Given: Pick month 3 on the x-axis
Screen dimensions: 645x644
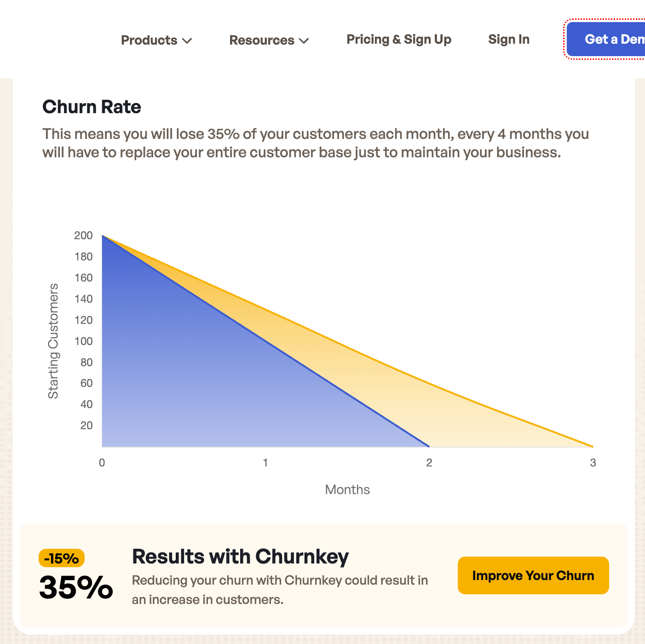Looking at the screenshot, I should (593, 463).
